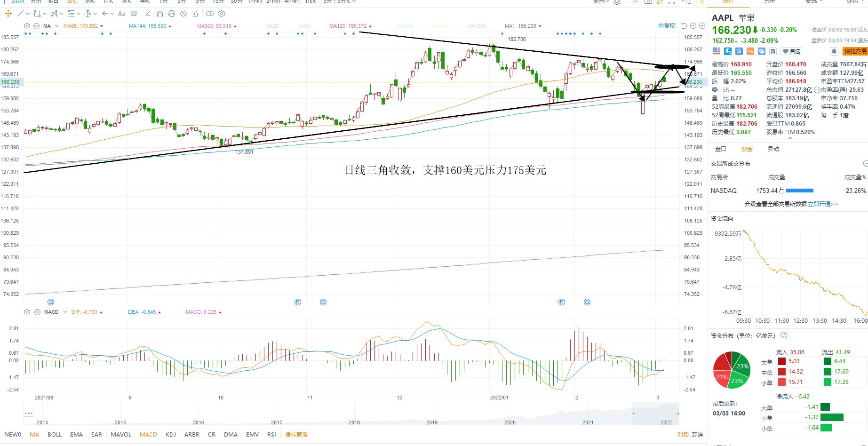Click the 筹码 chips button
Screen dimensions: 868x446
(x=697, y=435)
